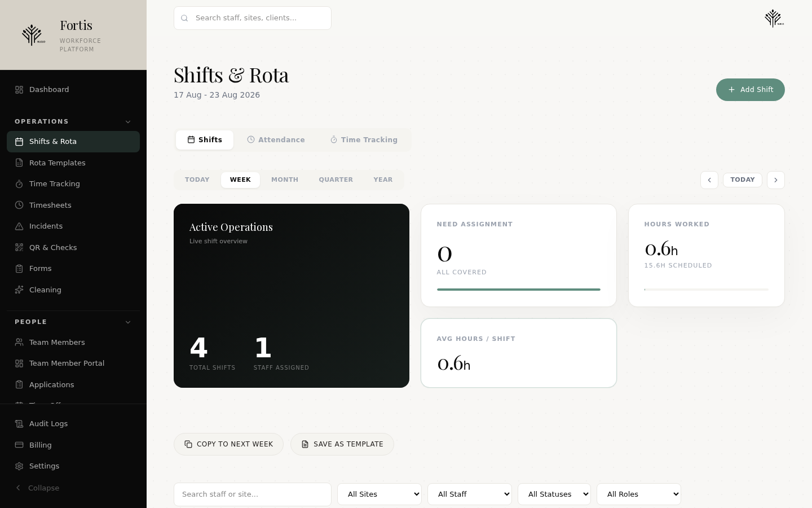
Task: Switch range to YEAR view
Action: click(x=383, y=180)
